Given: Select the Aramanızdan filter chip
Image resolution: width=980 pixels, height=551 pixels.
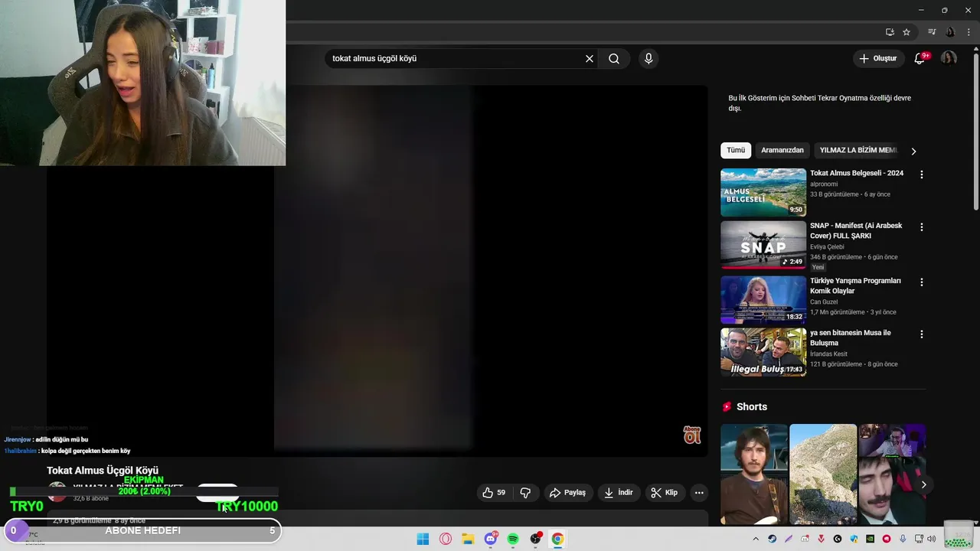Looking at the screenshot, I should pyautogui.click(x=782, y=151).
